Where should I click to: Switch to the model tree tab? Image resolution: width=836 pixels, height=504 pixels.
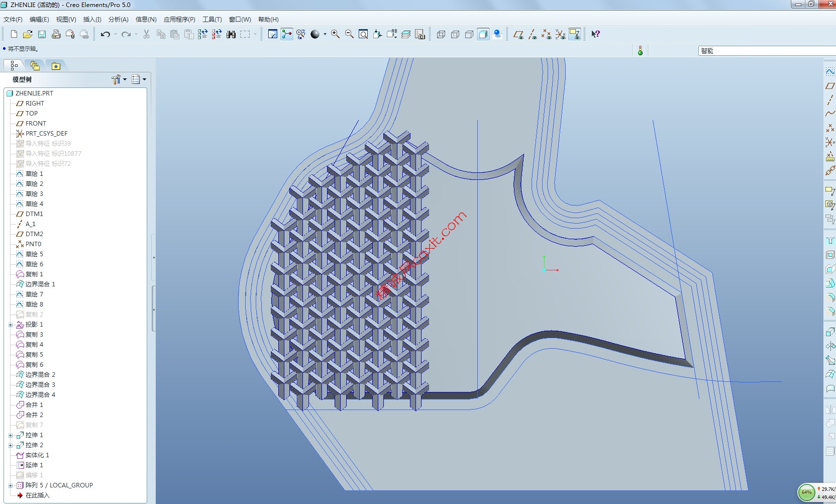click(x=14, y=65)
